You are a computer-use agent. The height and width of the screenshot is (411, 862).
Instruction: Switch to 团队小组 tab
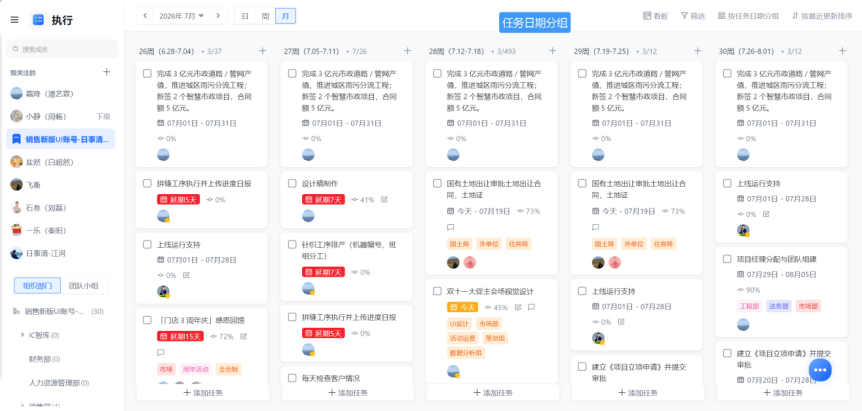[x=84, y=285]
